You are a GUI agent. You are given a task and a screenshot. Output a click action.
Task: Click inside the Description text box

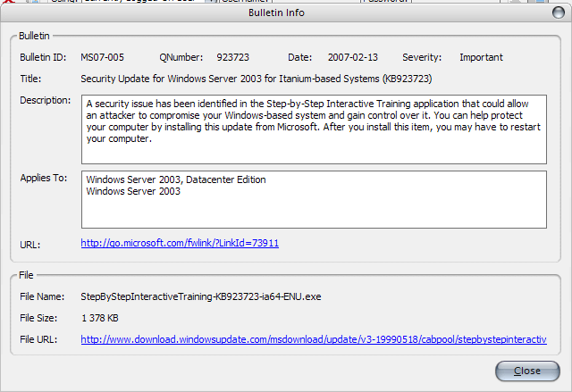click(x=314, y=129)
